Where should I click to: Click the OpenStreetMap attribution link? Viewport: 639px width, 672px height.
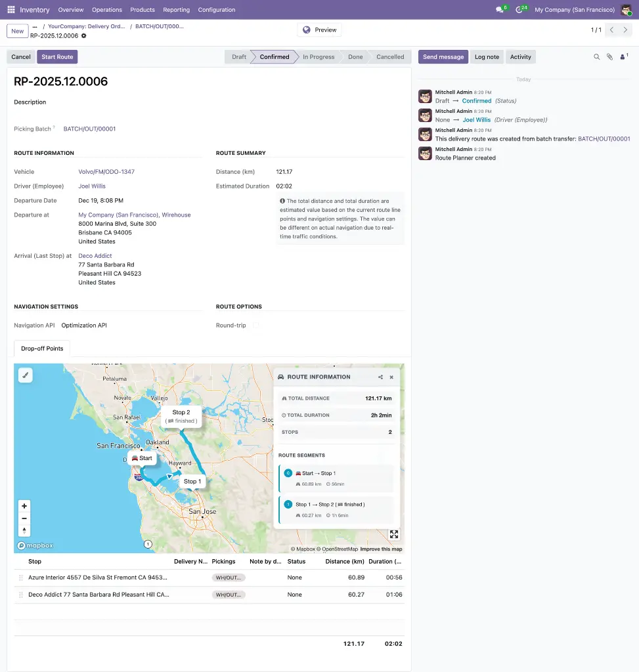click(337, 549)
